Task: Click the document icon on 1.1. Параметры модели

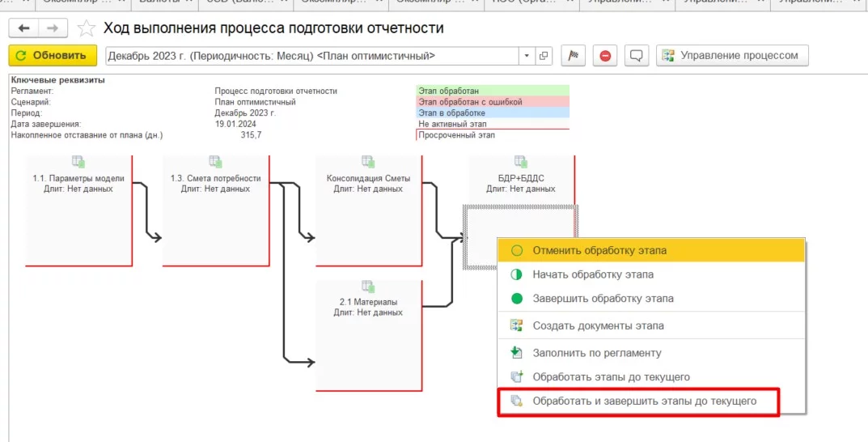Action: 78,161
